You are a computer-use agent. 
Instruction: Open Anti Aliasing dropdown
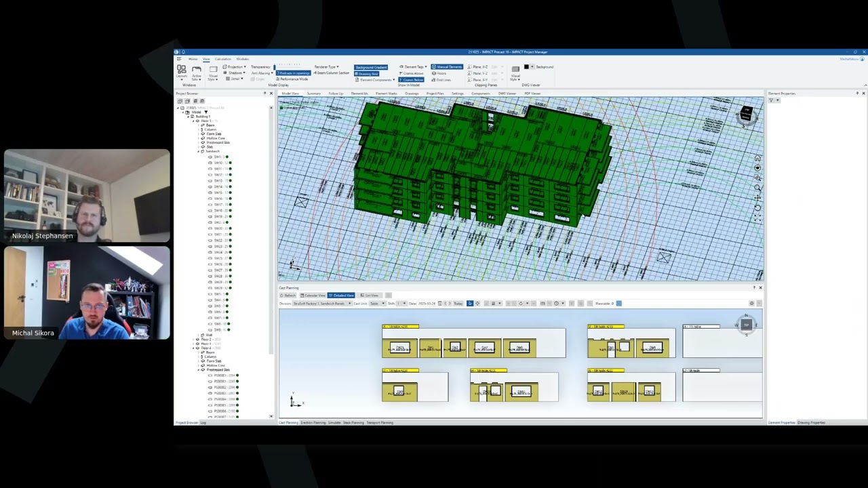[261, 73]
